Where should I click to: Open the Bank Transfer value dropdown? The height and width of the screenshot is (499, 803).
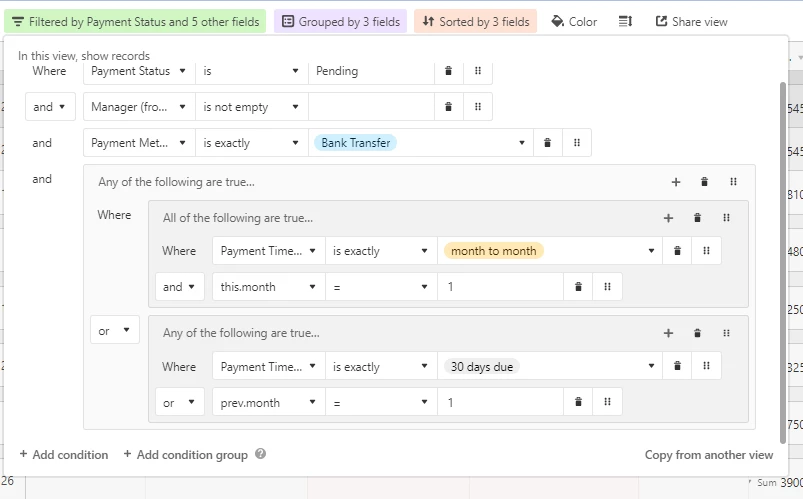tap(420, 143)
